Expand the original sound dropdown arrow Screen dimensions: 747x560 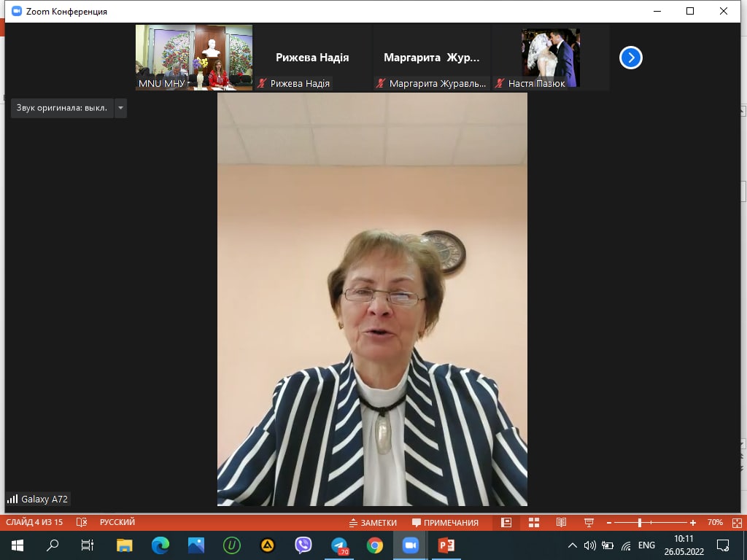(120, 108)
